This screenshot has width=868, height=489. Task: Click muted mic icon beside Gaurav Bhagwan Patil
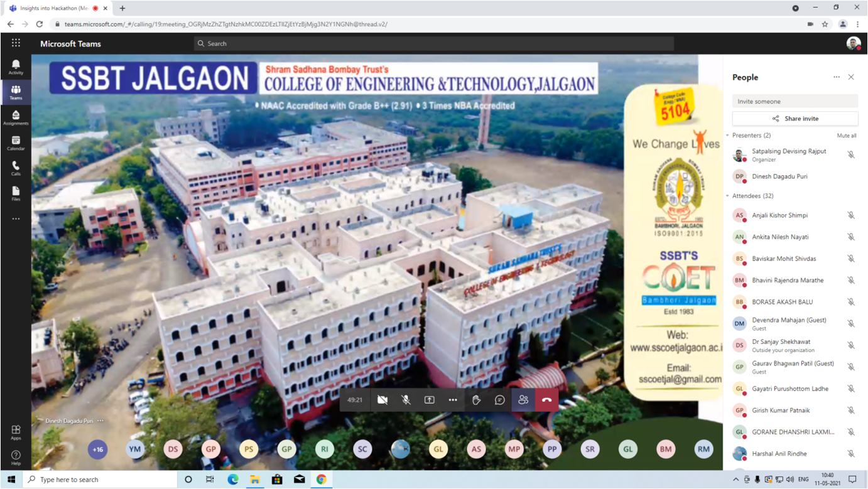[851, 367]
